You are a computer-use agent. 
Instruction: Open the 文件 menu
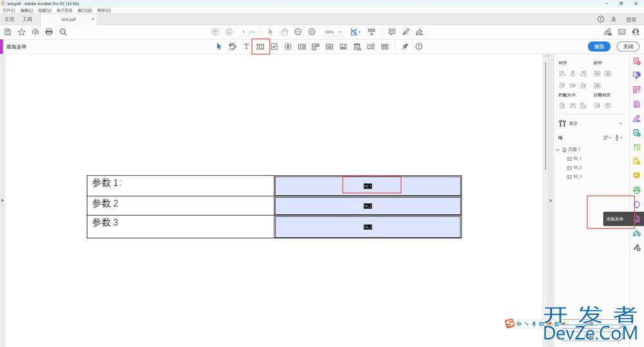click(8, 10)
